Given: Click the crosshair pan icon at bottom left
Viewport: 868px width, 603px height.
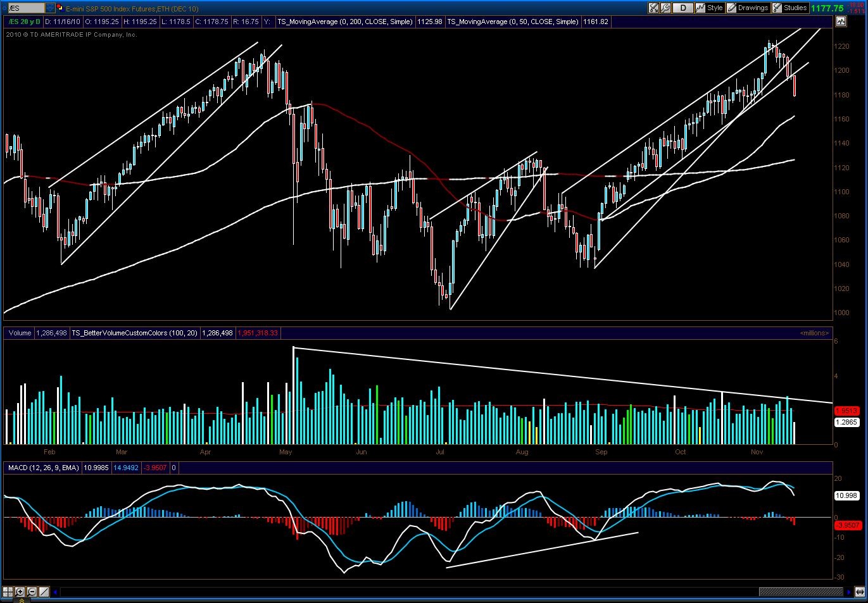Looking at the screenshot, I should click(8, 592).
